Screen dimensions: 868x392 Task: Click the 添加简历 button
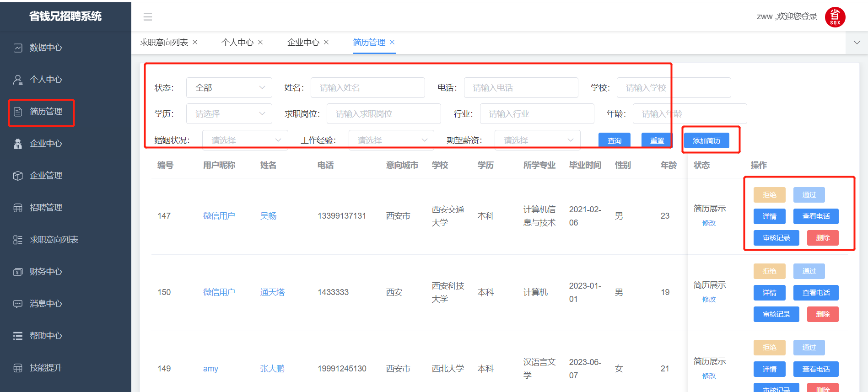[x=706, y=140]
